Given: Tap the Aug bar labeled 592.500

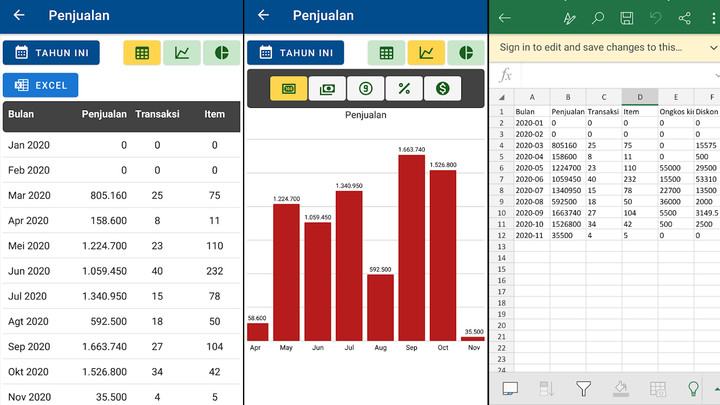Looking at the screenshot, I should (x=380, y=308).
